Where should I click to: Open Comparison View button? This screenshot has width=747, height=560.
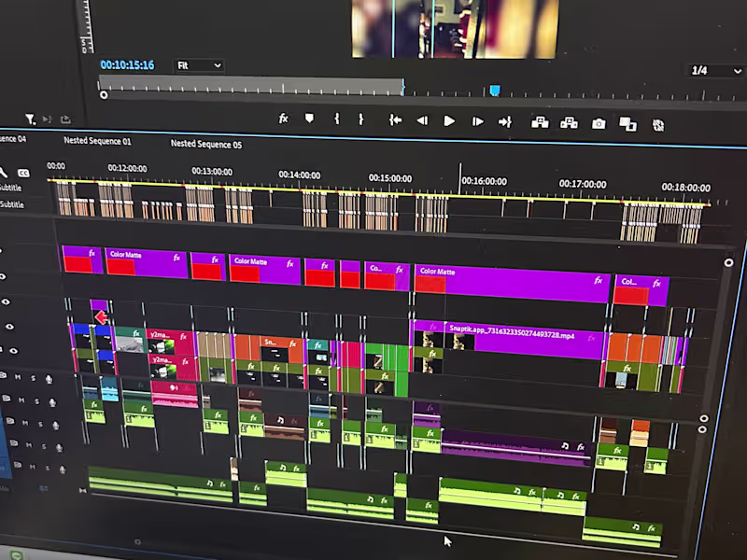627,124
